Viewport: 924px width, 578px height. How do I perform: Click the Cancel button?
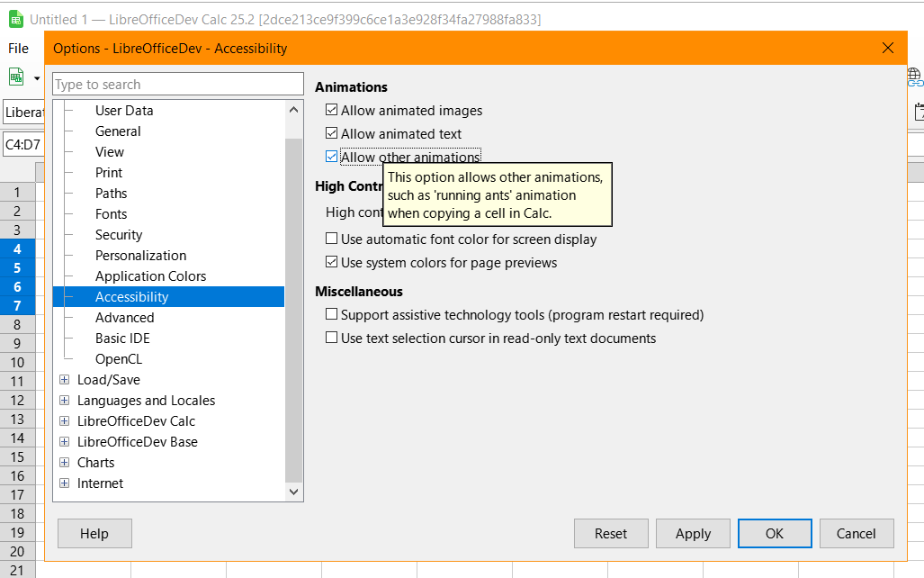click(857, 533)
